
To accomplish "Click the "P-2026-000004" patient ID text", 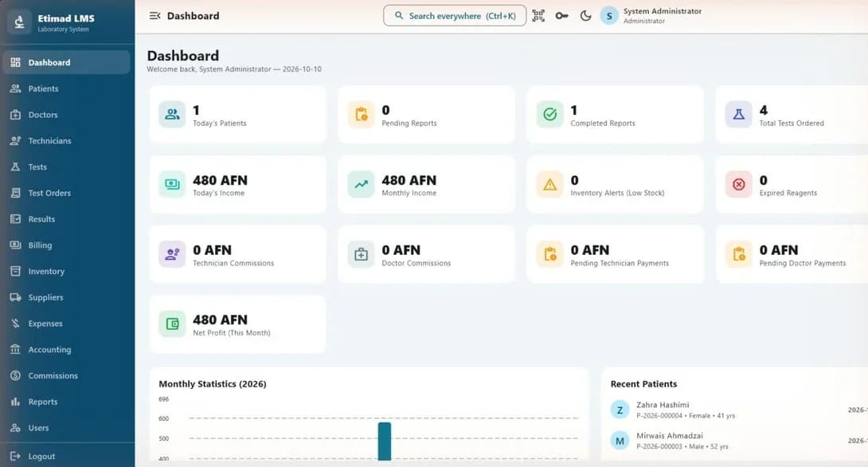I will 659,415.
